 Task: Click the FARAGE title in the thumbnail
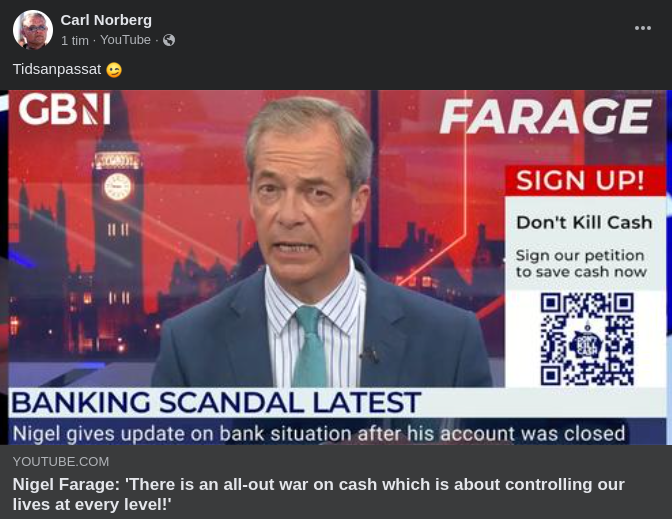(545, 118)
